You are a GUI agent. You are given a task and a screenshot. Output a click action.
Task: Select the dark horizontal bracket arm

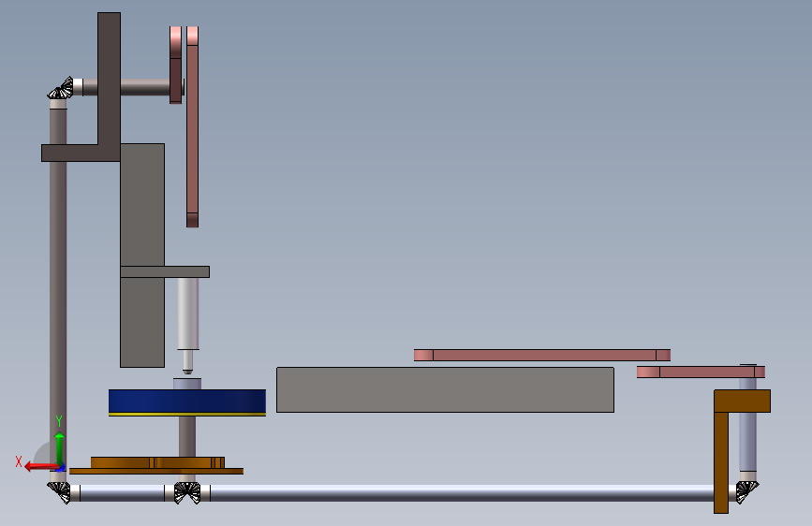pos(70,153)
